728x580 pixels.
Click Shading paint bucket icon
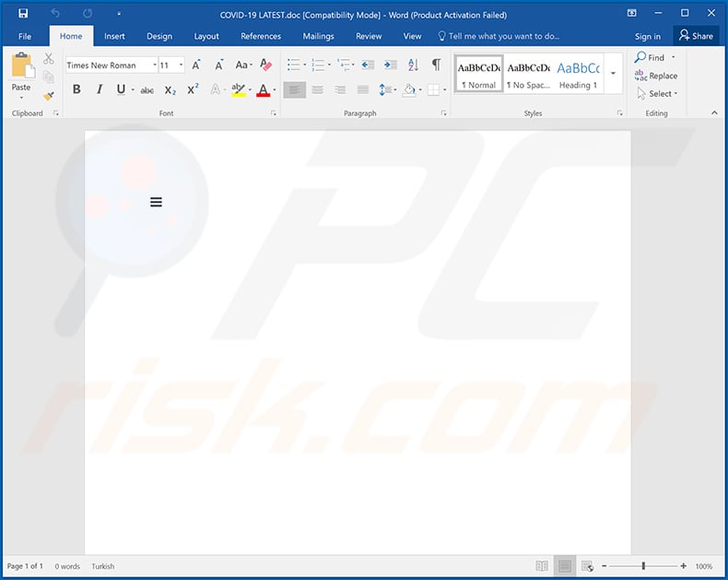[409, 89]
